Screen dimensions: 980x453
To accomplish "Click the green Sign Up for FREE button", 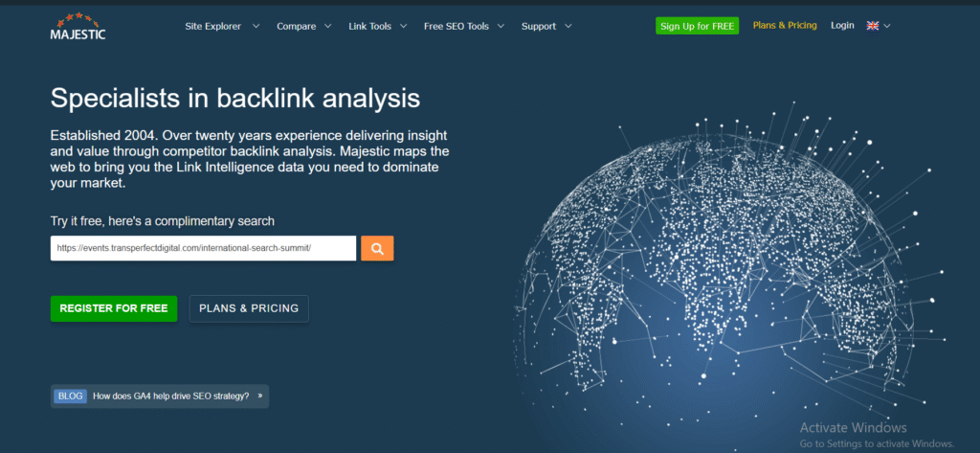I will pos(697,26).
